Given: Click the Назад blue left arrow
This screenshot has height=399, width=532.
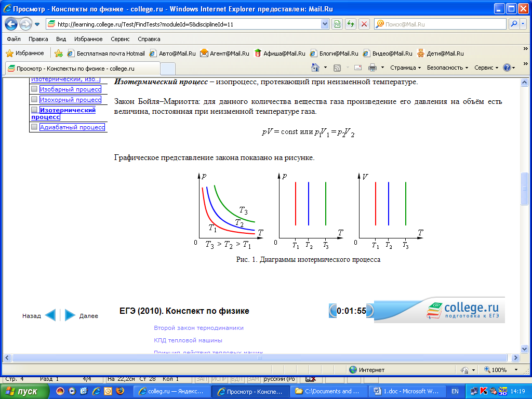Looking at the screenshot, I should click(x=50, y=315).
